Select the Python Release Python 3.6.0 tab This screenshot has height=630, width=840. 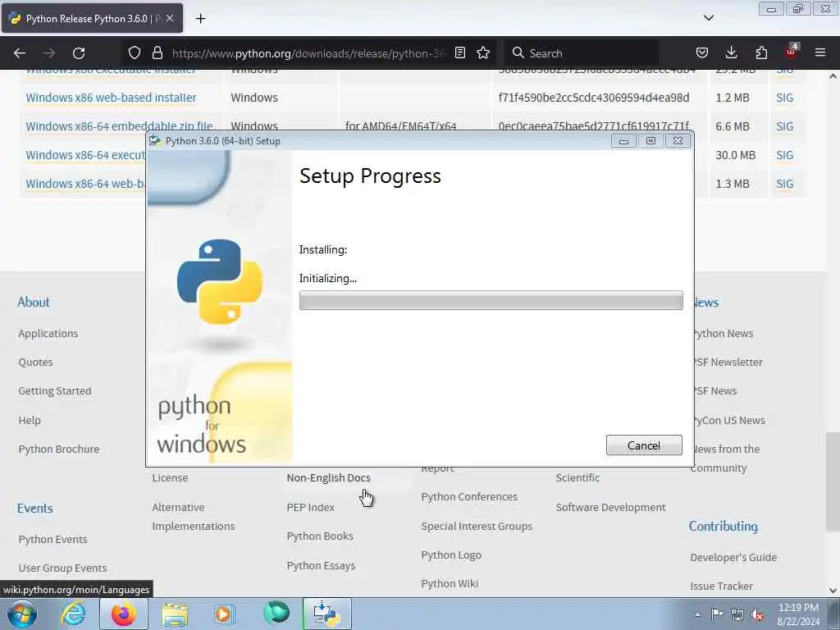92,18
